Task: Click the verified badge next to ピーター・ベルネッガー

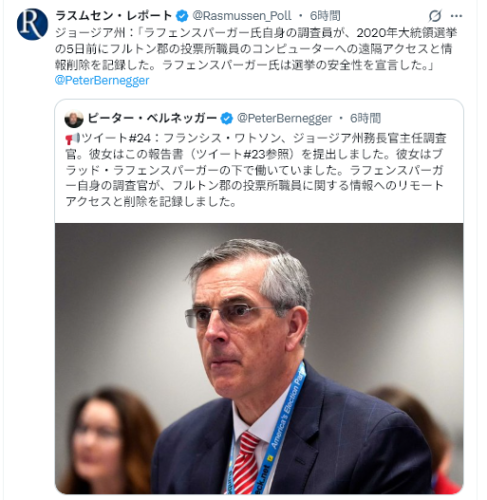Action: 227,118
